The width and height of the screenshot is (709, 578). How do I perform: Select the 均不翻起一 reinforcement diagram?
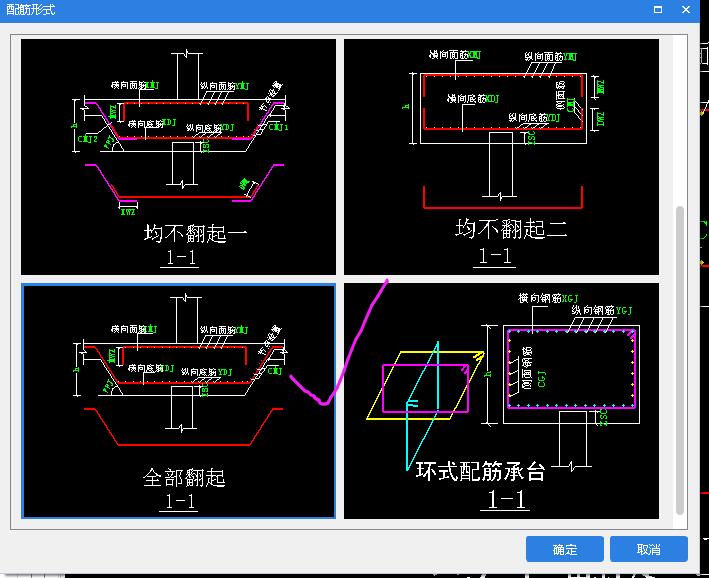(x=179, y=157)
